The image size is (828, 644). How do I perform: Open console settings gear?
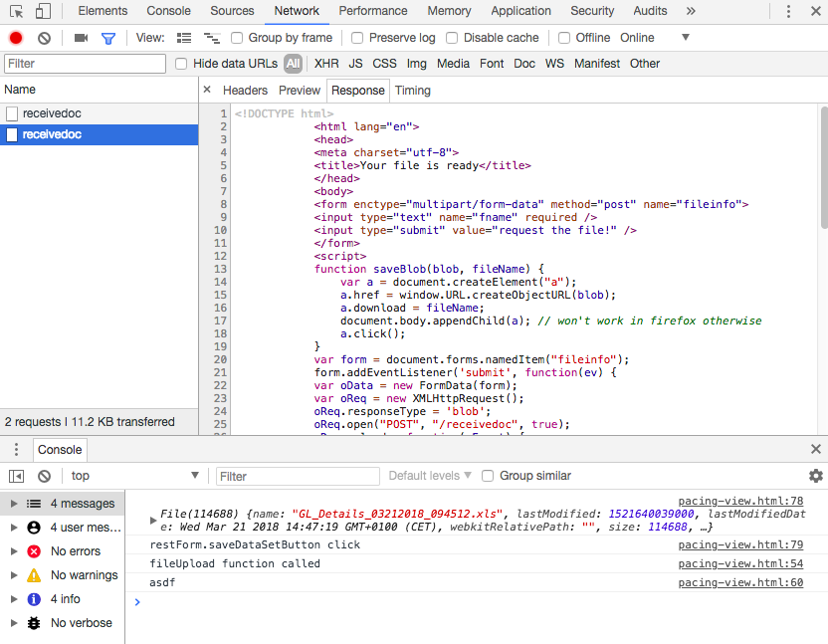[816, 476]
